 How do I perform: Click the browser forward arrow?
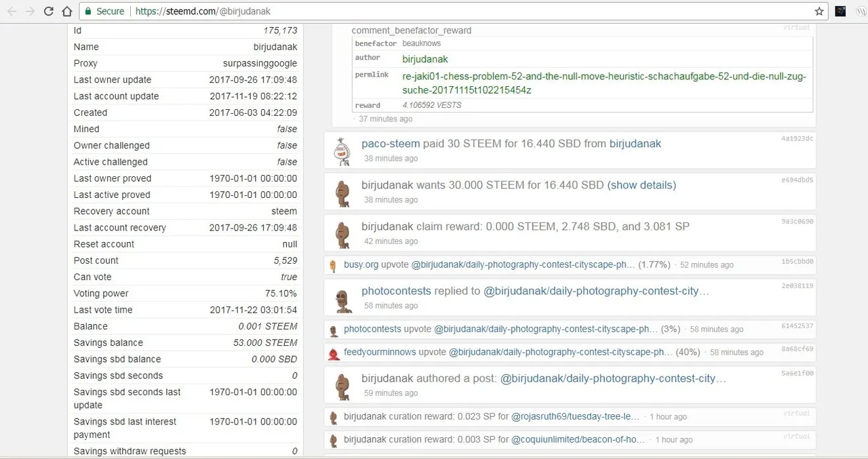pyautogui.click(x=30, y=12)
